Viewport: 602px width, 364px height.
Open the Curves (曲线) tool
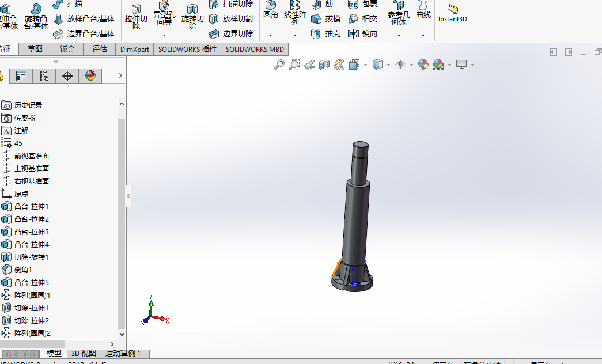(423, 10)
